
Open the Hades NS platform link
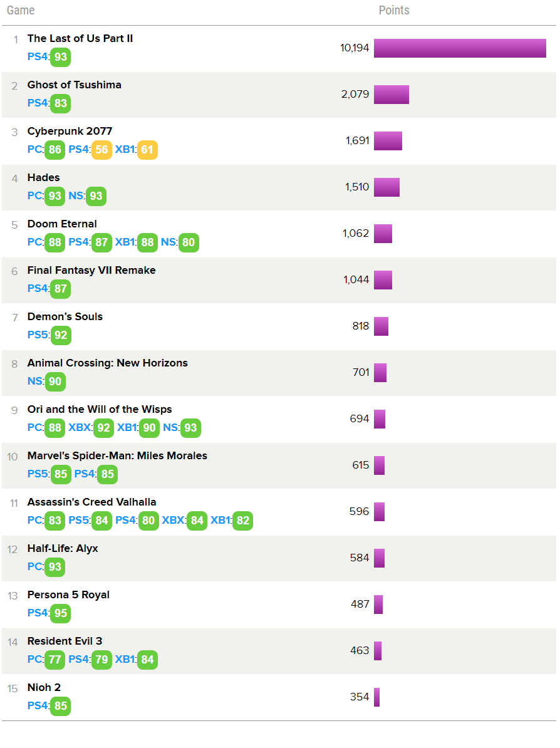point(75,196)
